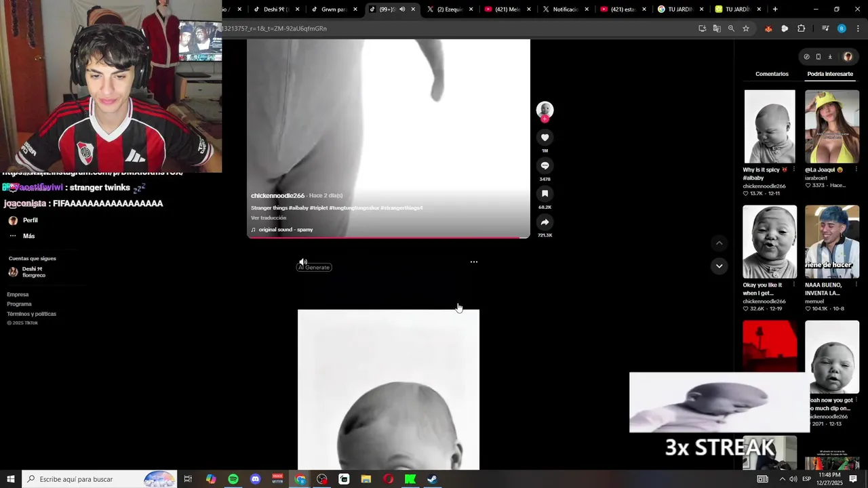This screenshot has height=488, width=868.
Task: Open the 'Why is it spicy' video thumbnail
Action: (x=770, y=127)
